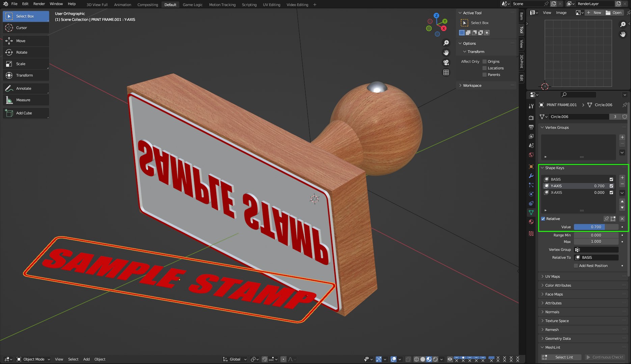Open the Object Mode dropdown
The height and width of the screenshot is (364, 631).
(33, 359)
